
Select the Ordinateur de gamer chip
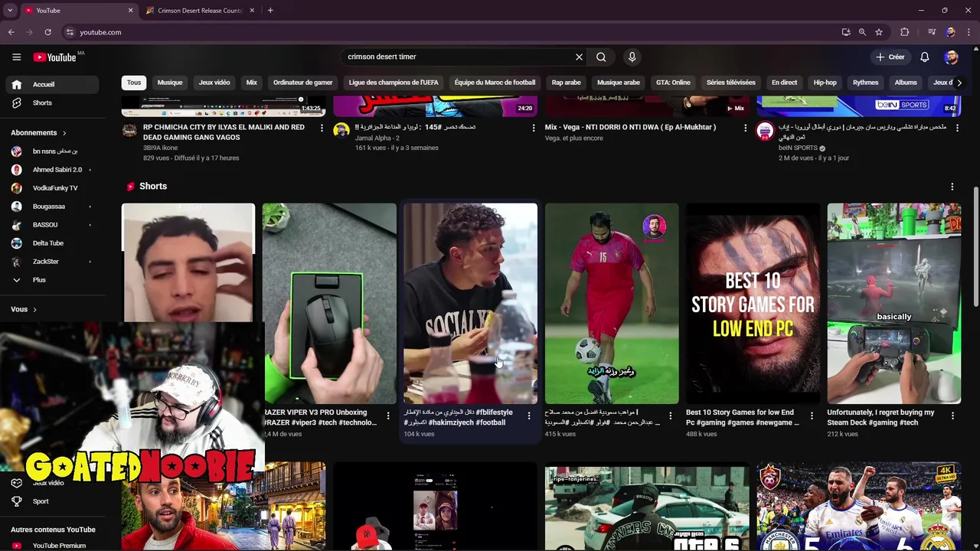coord(303,83)
